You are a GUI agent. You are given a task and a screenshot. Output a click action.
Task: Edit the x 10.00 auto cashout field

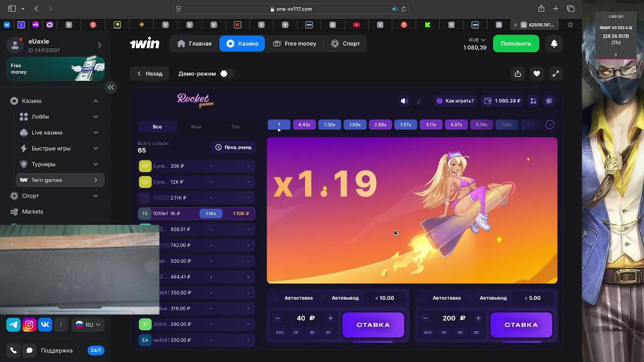tap(385, 298)
